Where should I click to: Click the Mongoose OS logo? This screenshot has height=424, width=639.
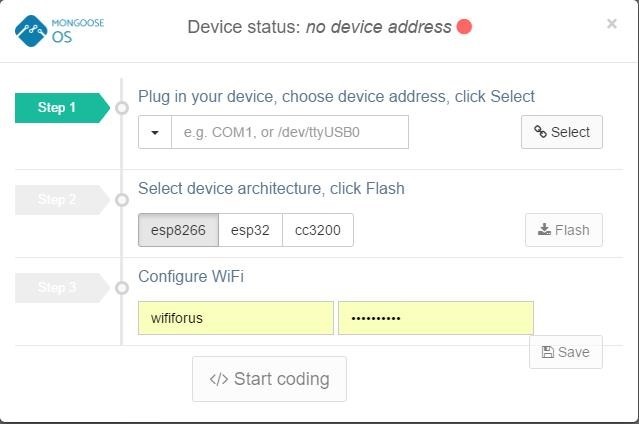pyautogui.click(x=60, y=28)
